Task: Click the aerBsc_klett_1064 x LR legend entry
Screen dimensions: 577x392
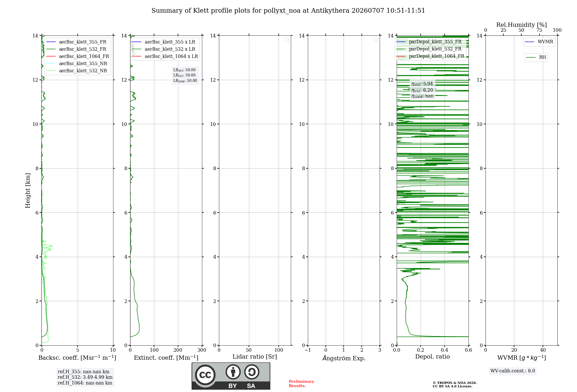Action: [165, 56]
